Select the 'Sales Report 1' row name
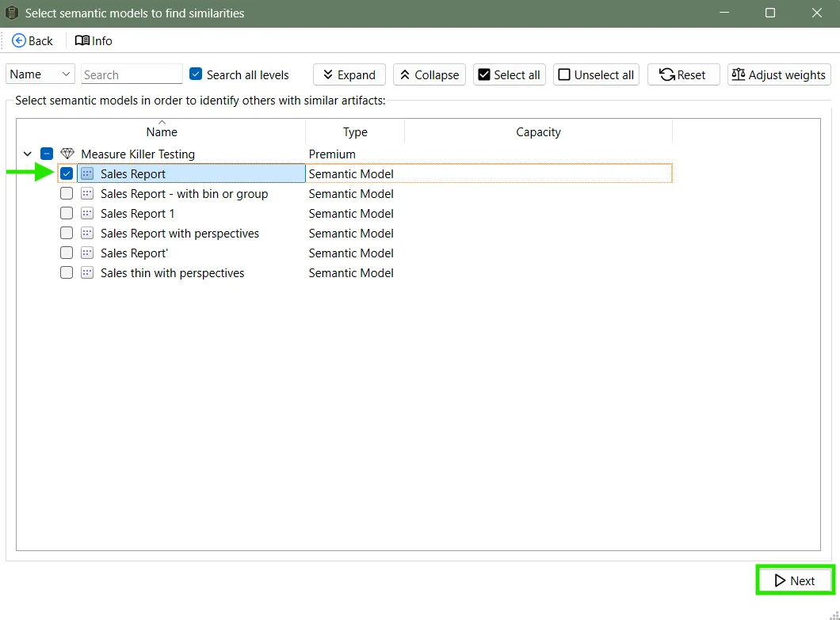The width and height of the screenshot is (840, 620). 138,214
